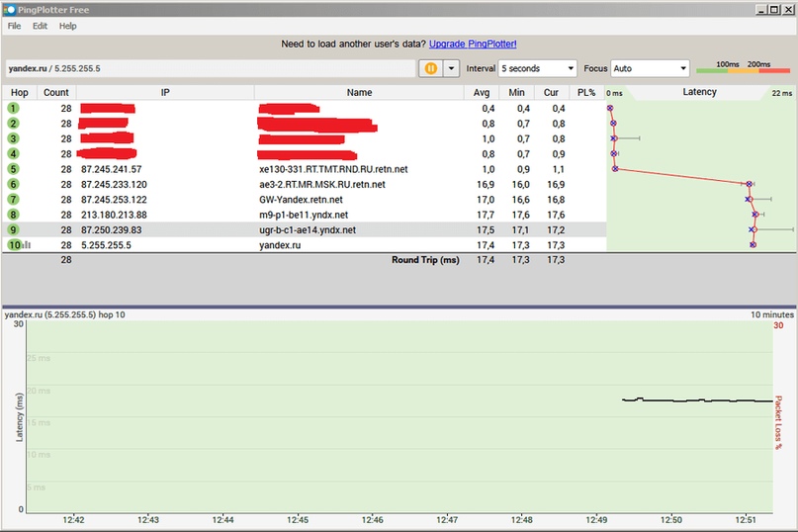Open the File menu
Image resolution: width=798 pixels, height=532 pixels.
coord(15,26)
